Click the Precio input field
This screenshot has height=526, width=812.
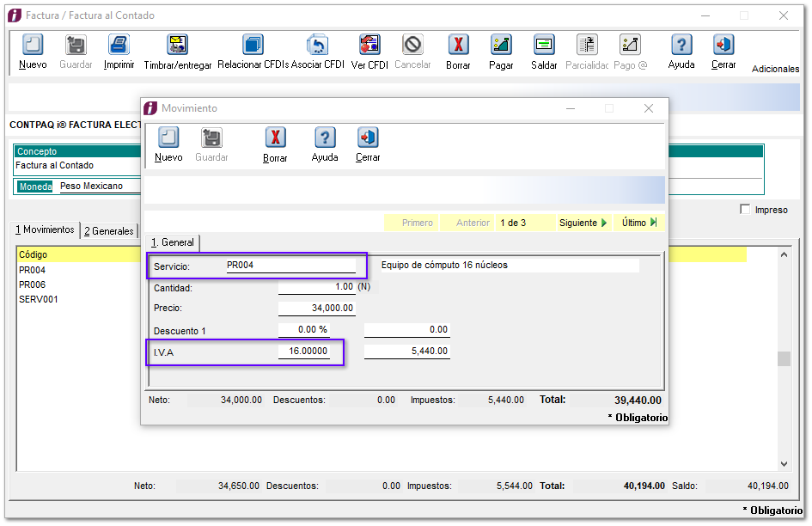click(316, 308)
